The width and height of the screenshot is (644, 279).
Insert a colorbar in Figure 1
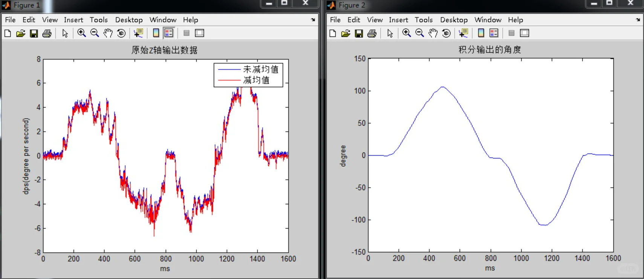156,33
